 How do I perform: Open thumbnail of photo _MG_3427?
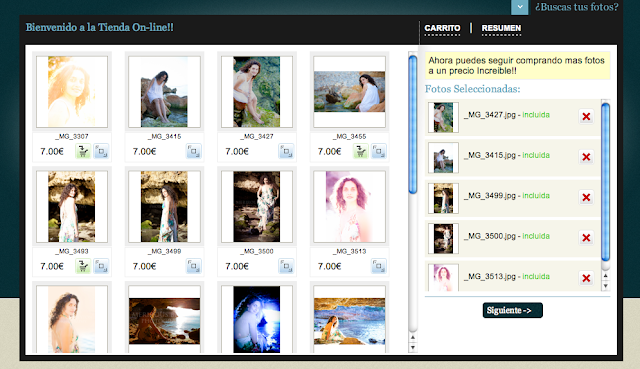tap(257, 92)
